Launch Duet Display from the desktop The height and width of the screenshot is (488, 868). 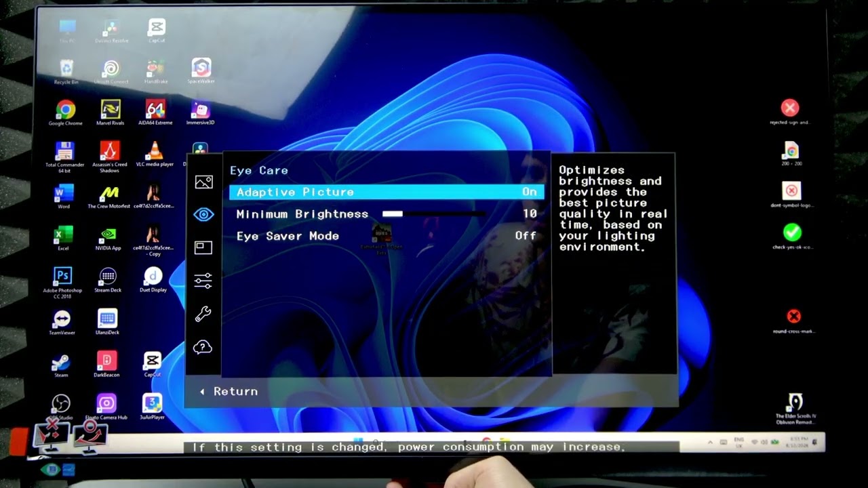(x=153, y=281)
